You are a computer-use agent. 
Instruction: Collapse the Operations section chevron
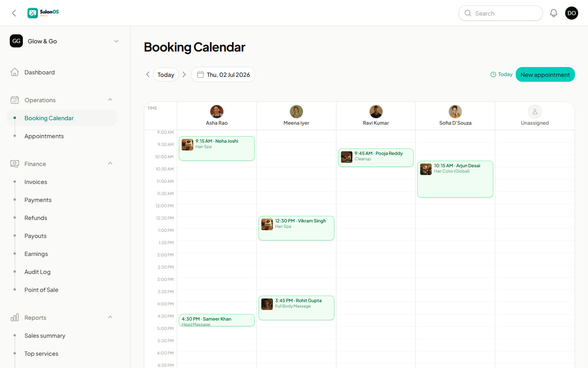[x=110, y=100]
